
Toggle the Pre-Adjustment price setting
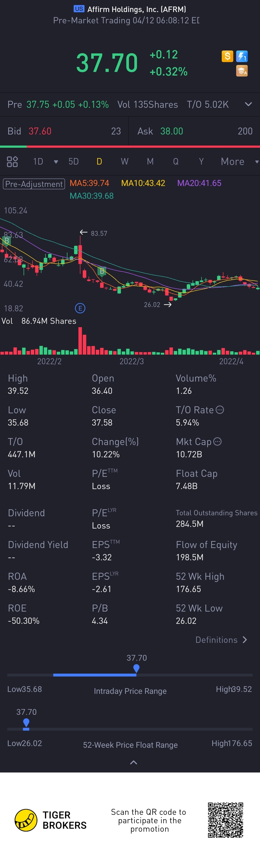34,184
